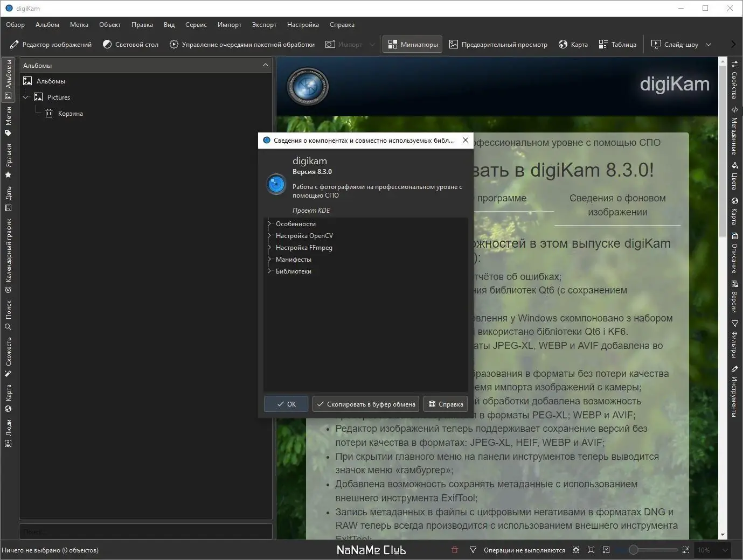Switch to Таблица table view

click(617, 45)
